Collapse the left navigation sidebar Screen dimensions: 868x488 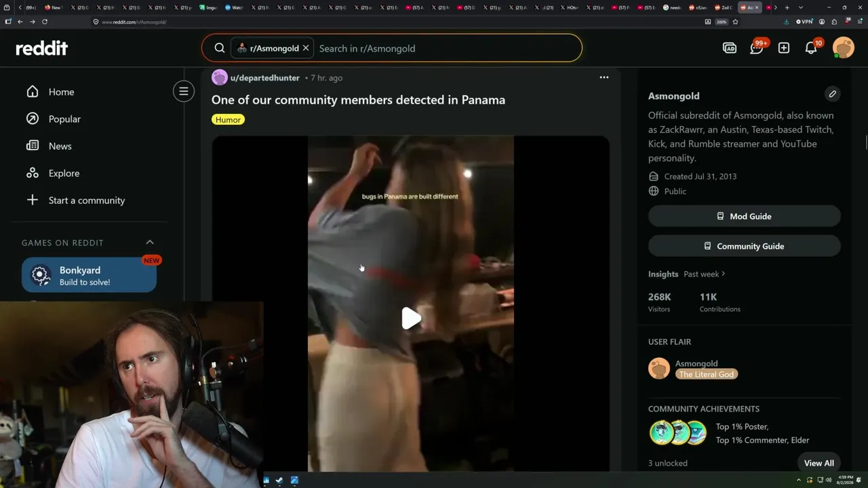(x=184, y=91)
